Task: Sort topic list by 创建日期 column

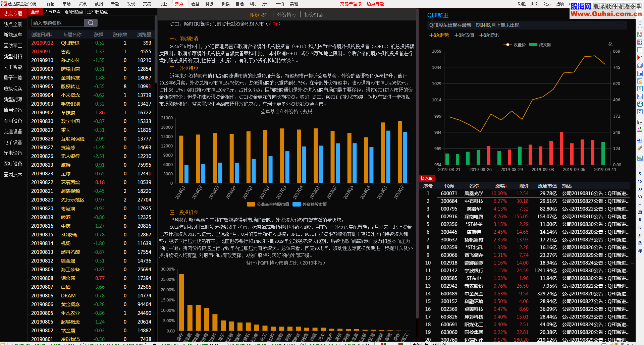Action: pos(42,35)
